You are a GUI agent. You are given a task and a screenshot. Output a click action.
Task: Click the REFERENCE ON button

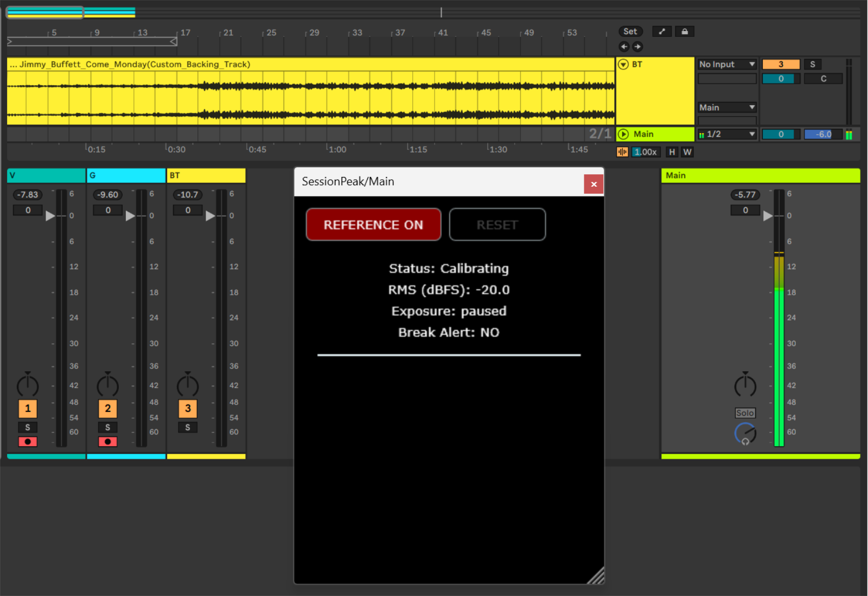pos(373,225)
